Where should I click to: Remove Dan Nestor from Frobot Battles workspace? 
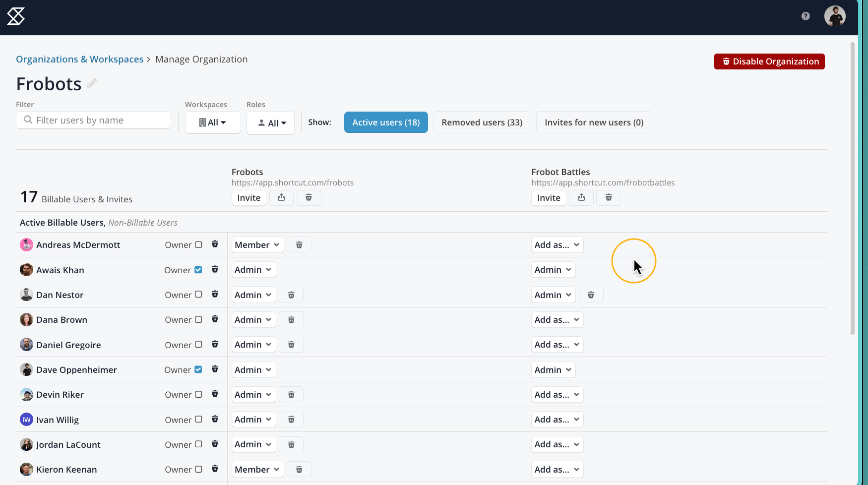click(x=591, y=295)
